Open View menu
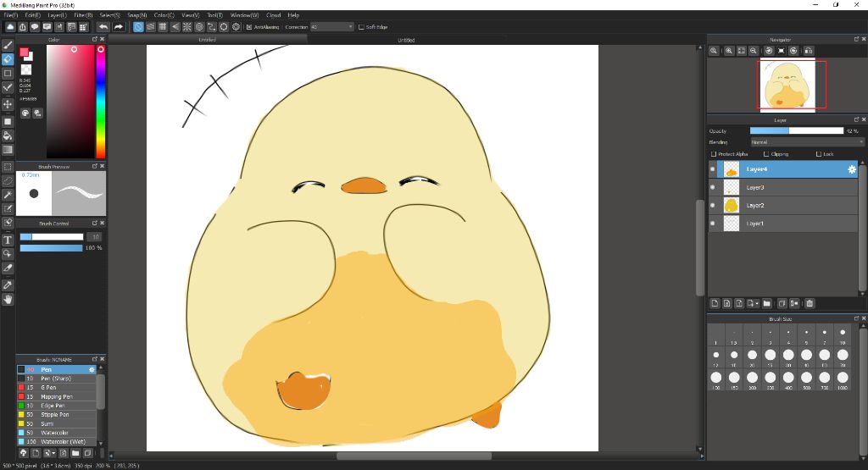 (x=191, y=15)
